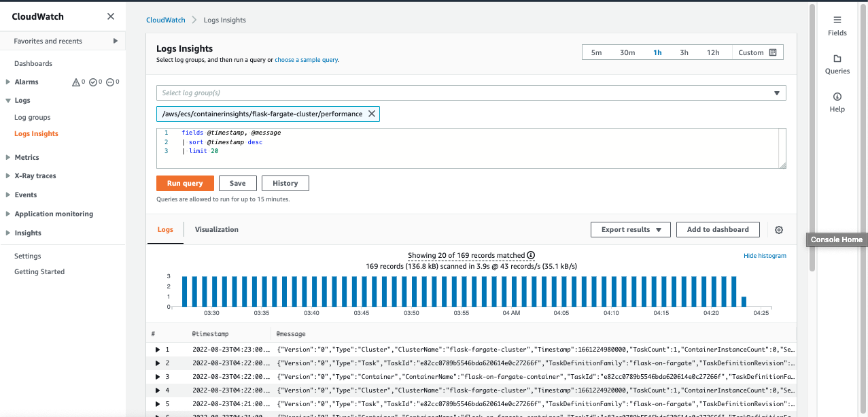868x417 pixels.
Task: Choose the Custom time range
Action: pos(757,52)
